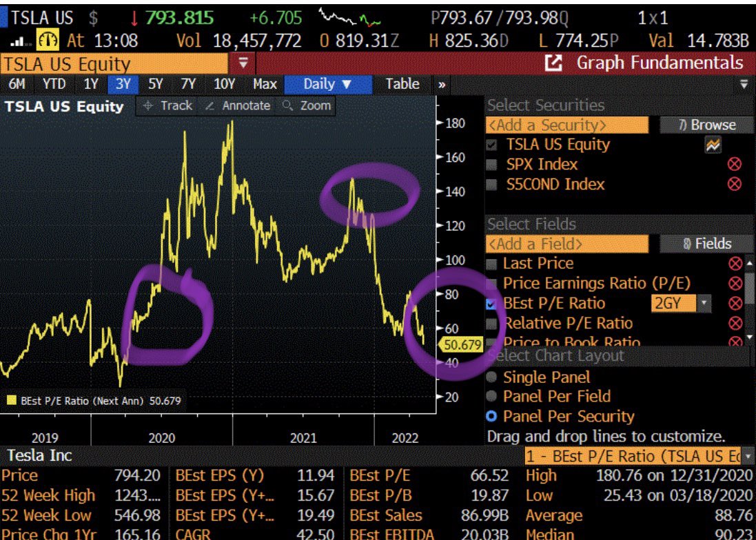Select the 7Y range tab
This screenshot has width=756, height=540.
click(188, 84)
